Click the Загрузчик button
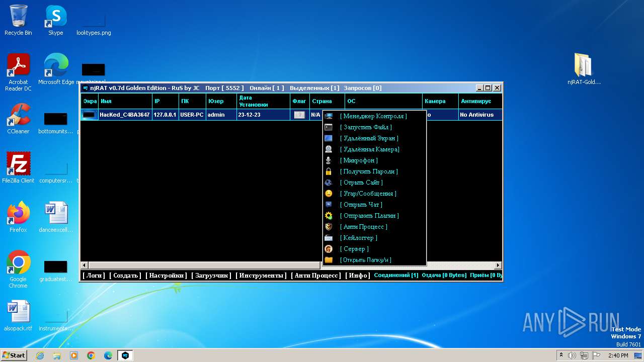Viewport: 644px width, 362px height. tap(211, 276)
